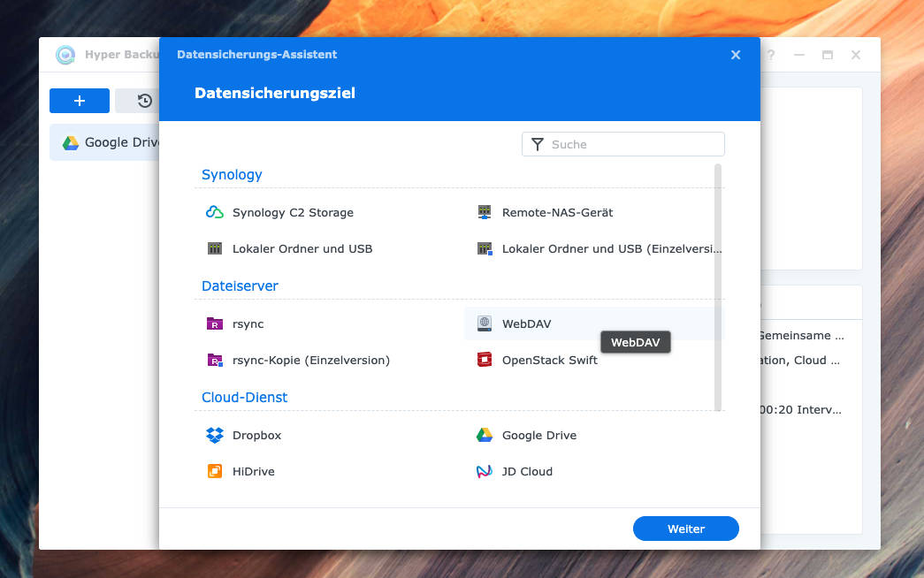Choose Lokaler Ordner und USB

point(302,248)
